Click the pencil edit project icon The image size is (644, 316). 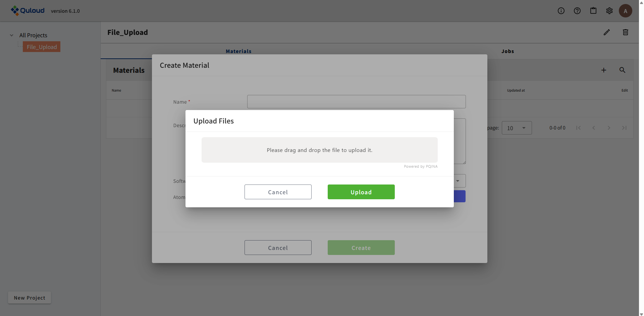click(x=607, y=32)
